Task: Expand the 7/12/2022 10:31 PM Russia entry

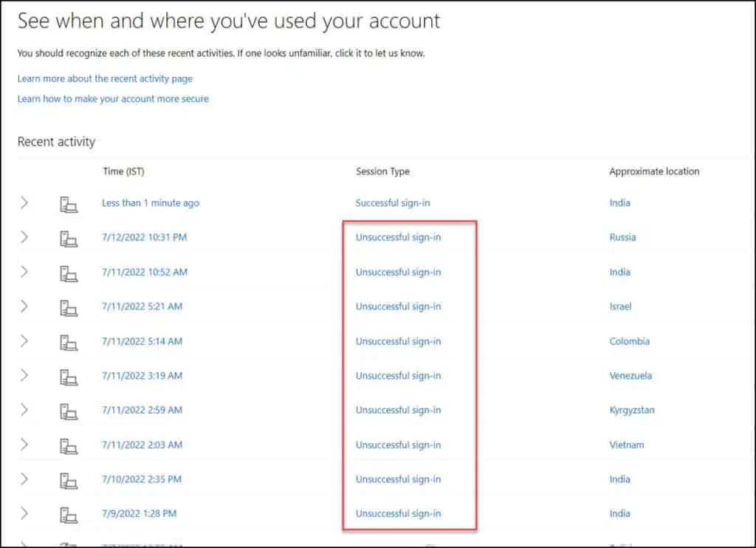Action: [x=24, y=237]
